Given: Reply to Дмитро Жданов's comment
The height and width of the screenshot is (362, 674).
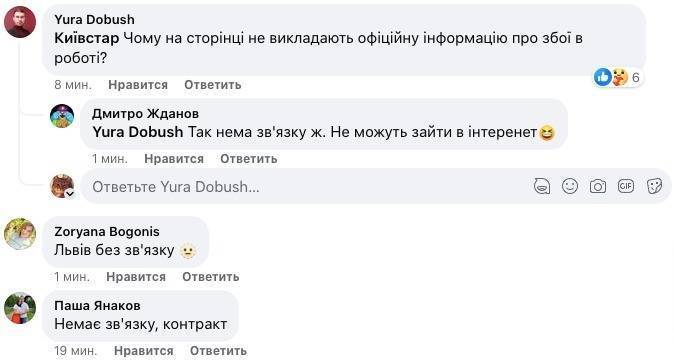Looking at the screenshot, I should click(x=249, y=159).
